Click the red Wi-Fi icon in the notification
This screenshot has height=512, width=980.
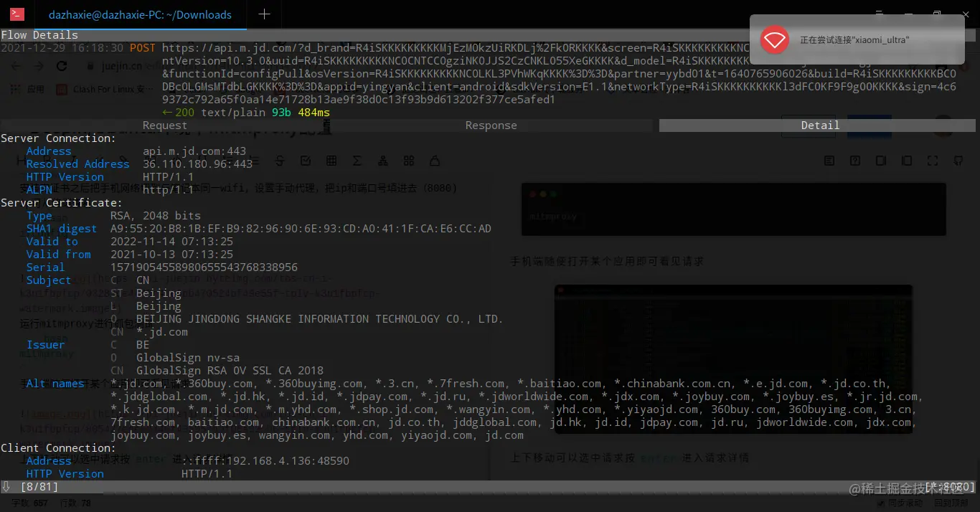click(x=775, y=39)
